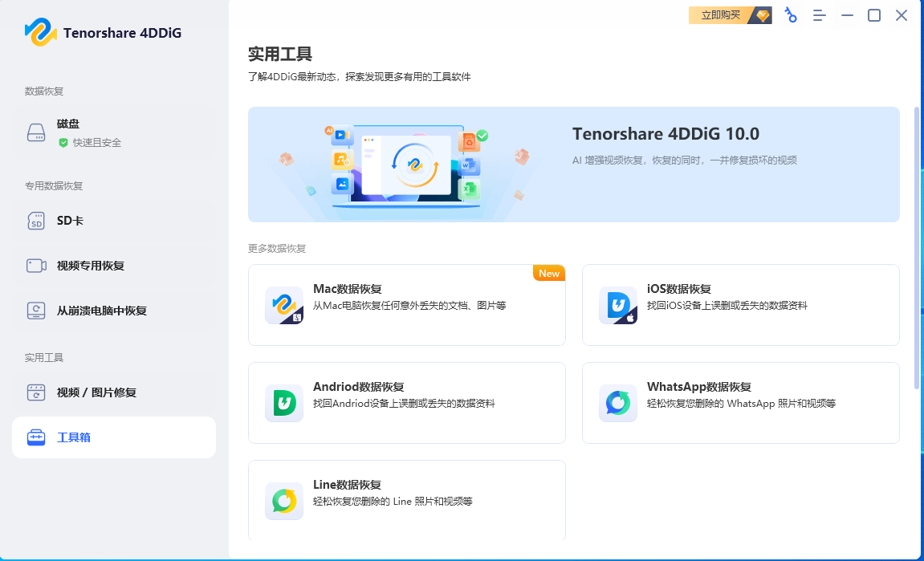924x561 pixels.
Task: Click the iOS数据恢复 app icon
Action: 618,305
